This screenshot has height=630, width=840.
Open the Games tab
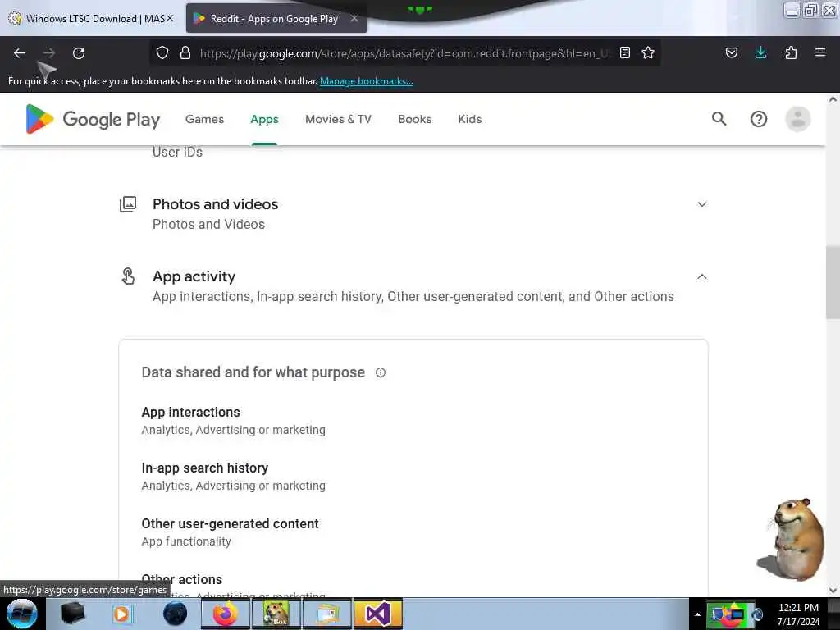(x=204, y=119)
